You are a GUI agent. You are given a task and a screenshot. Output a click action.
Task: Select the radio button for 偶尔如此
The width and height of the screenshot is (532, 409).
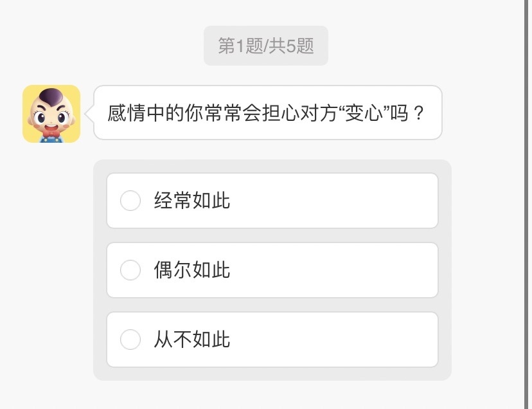(x=130, y=270)
